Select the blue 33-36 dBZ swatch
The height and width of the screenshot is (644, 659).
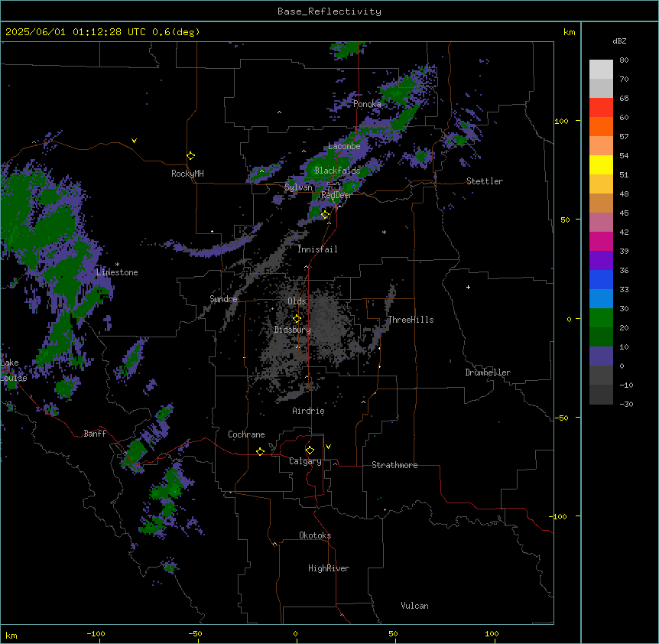tap(601, 279)
